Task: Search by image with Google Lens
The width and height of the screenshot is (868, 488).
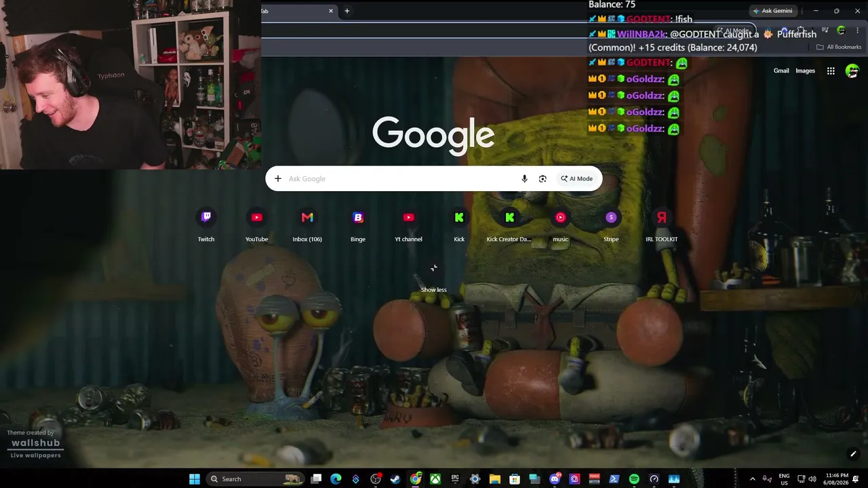Action: 542,179
